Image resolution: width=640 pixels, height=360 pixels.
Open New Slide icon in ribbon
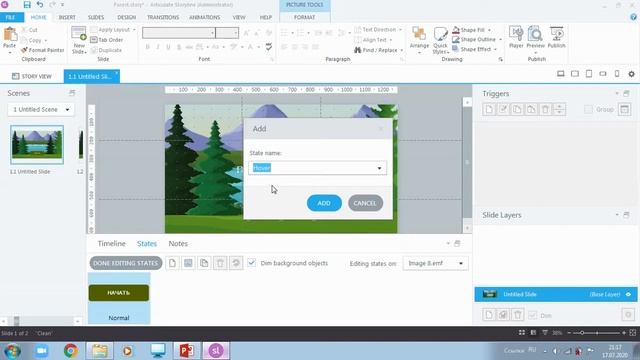(78, 34)
